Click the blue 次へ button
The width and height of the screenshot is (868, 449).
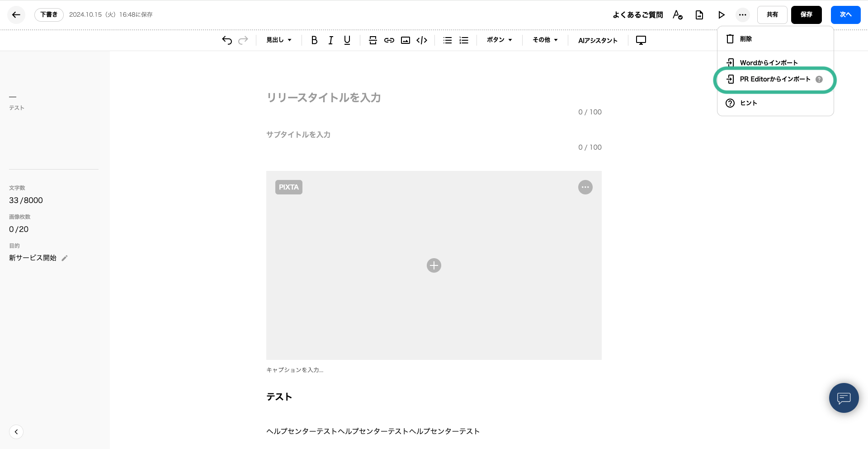[845, 15]
